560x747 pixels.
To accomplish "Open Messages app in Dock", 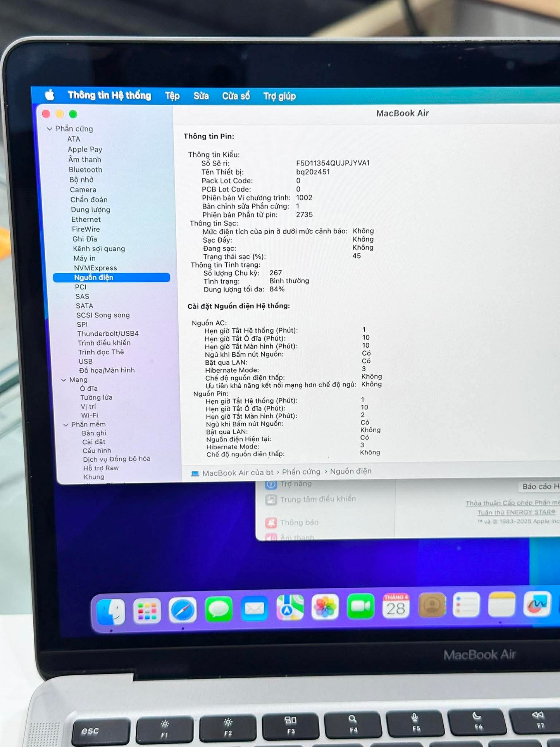I will [x=219, y=609].
